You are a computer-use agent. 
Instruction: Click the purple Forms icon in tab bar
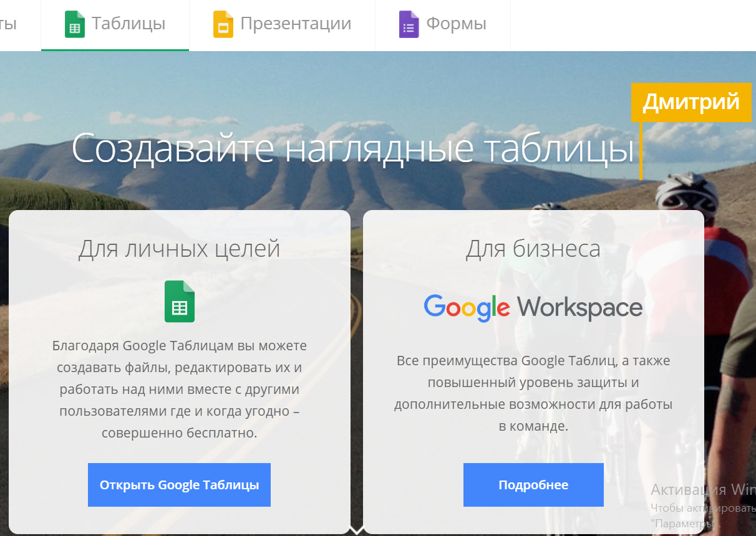coord(409,25)
